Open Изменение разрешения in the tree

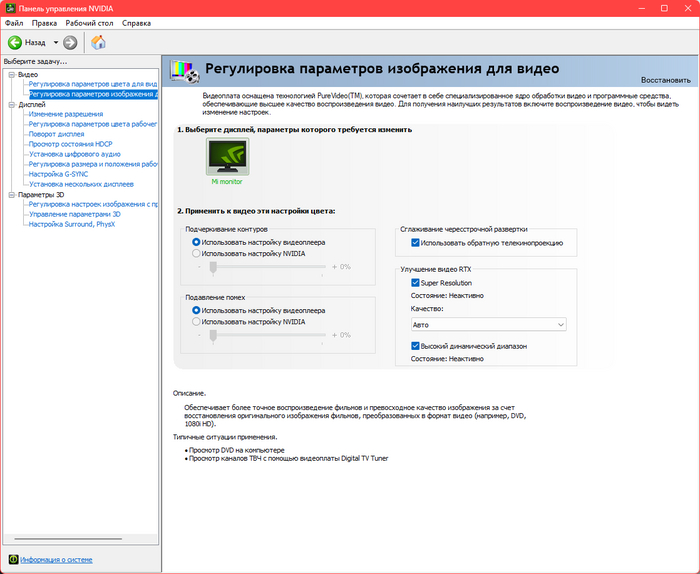point(66,114)
